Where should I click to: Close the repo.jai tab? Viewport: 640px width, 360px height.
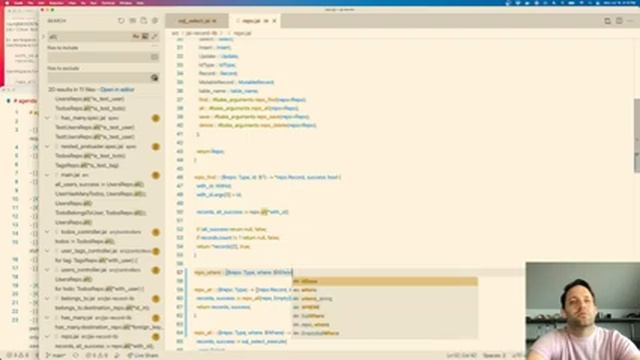coord(274,21)
